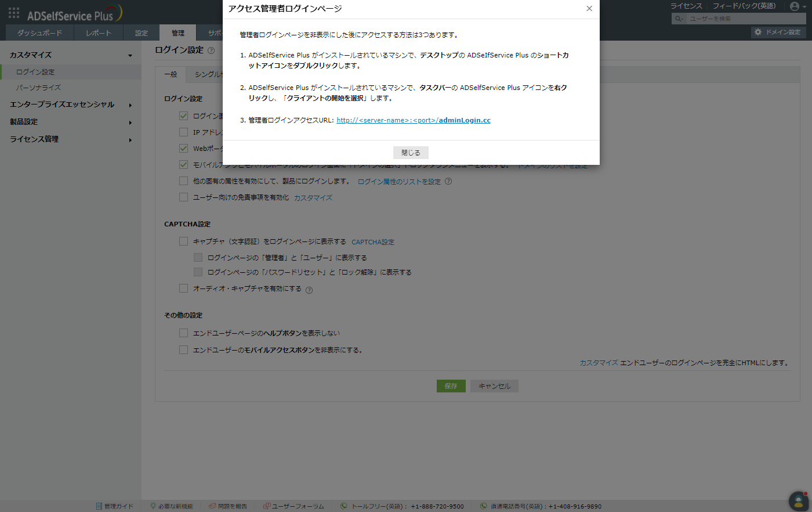Image resolution: width=812 pixels, height=512 pixels.
Task: Expand the ライセンス管理 sidebar section
Action: [71, 139]
